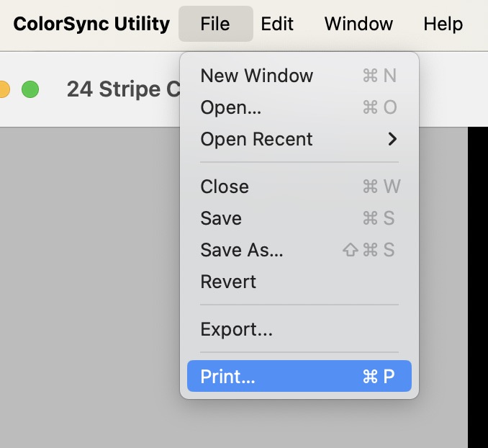The image size is (488, 448).
Task: Select Save As... menu option
Action: coord(242,250)
